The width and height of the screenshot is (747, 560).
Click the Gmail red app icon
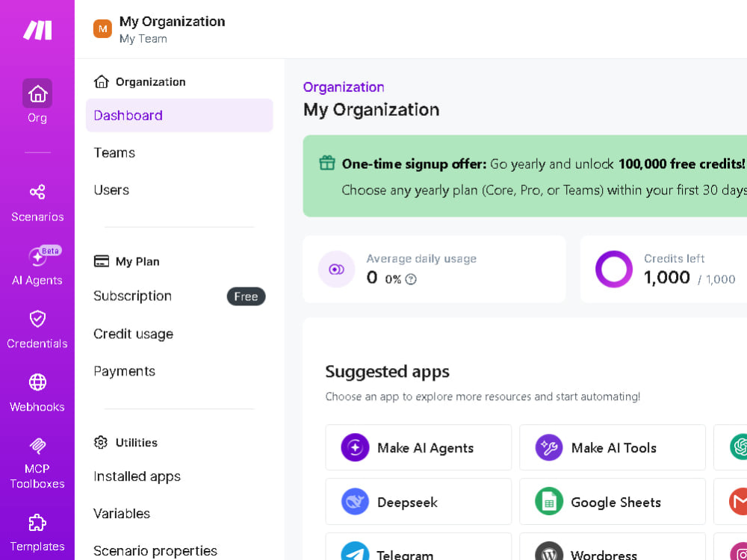tap(739, 502)
